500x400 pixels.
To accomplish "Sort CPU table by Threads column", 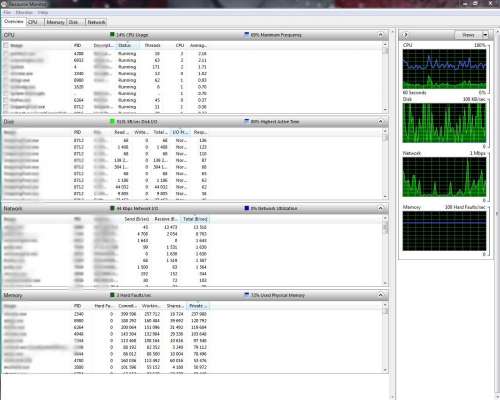I will tap(153, 45).
